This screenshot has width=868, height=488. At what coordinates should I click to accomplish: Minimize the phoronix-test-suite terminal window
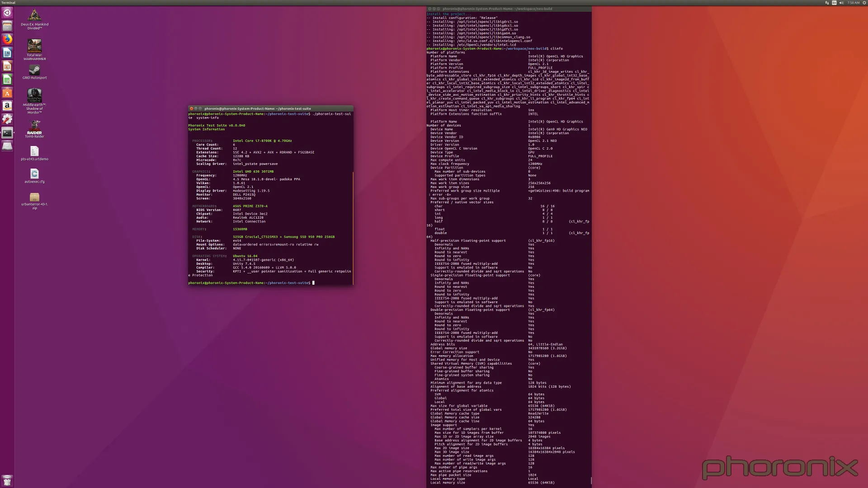click(196, 108)
